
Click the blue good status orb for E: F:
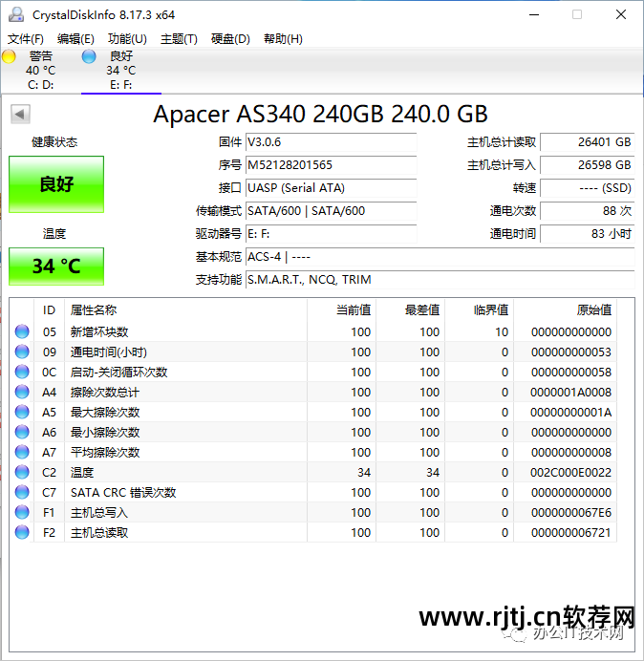coord(89,57)
